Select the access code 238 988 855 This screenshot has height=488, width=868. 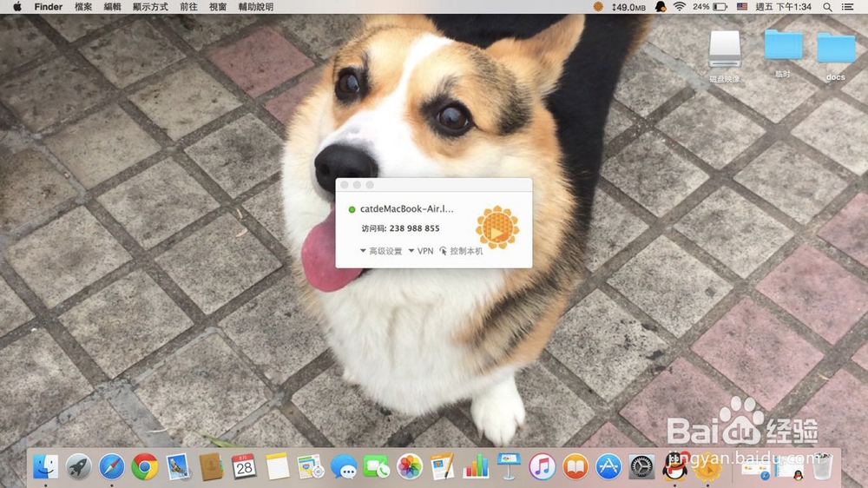[414, 228]
